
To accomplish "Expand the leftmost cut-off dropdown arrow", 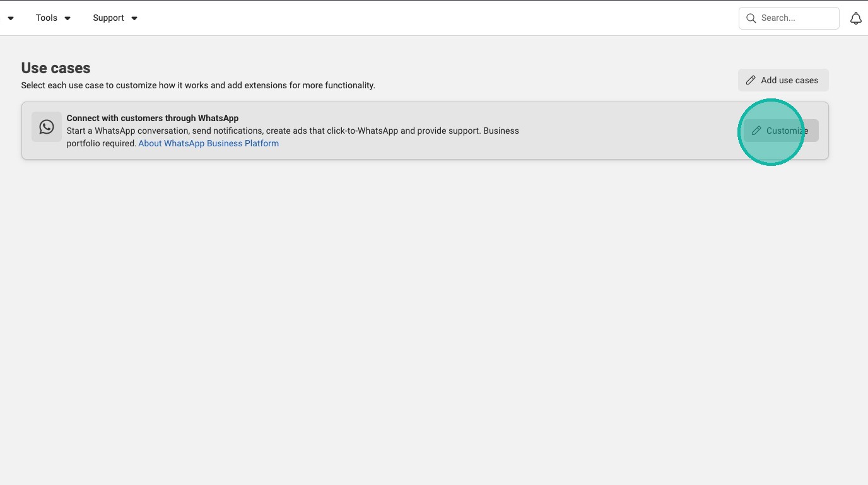I will point(11,18).
